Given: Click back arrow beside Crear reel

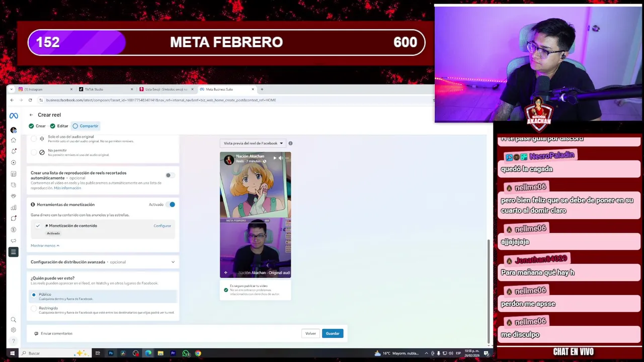Looking at the screenshot, I should point(31,115).
